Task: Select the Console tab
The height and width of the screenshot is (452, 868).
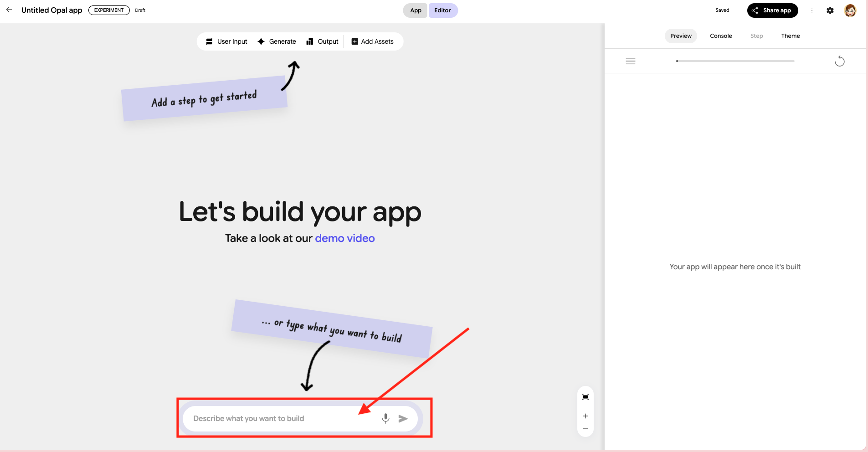Action: point(721,36)
